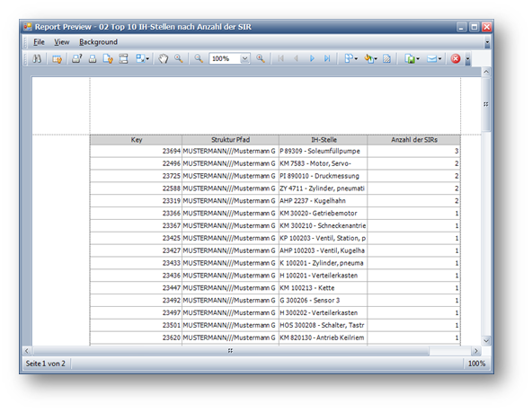Viewport: 532px width, 412px height.
Task: Click the vertical scrollbar down arrow
Action: point(486,340)
